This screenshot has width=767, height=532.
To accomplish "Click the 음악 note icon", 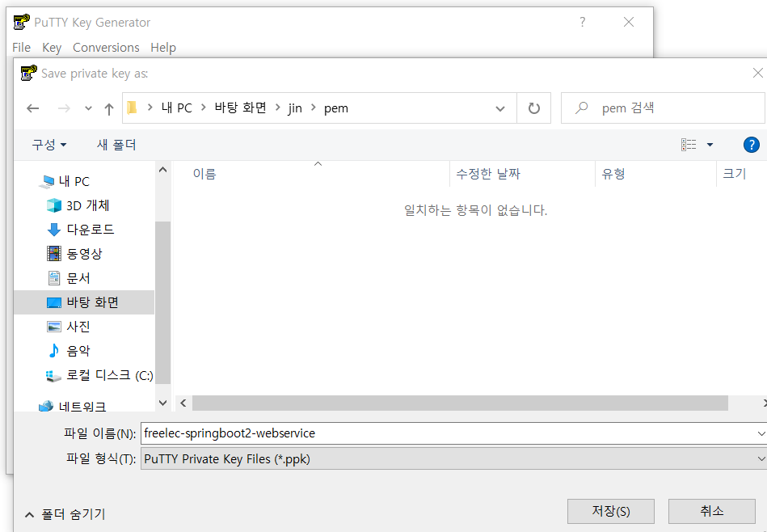I will tap(54, 350).
